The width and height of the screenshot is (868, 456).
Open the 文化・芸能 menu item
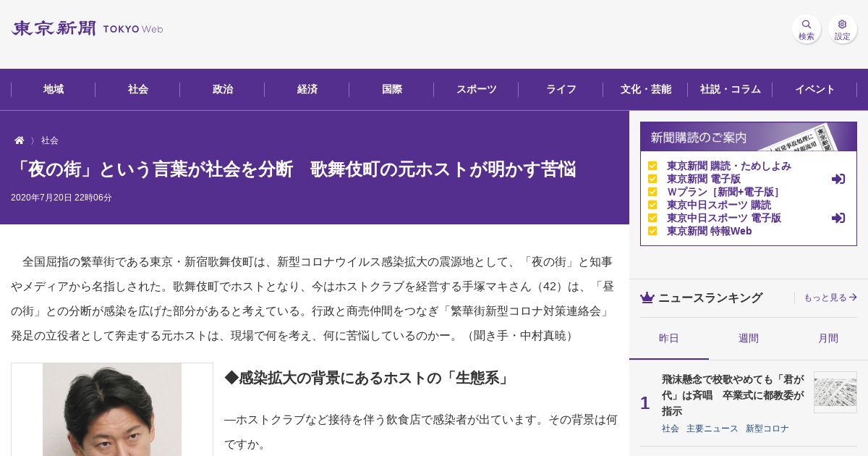tap(646, 90)
